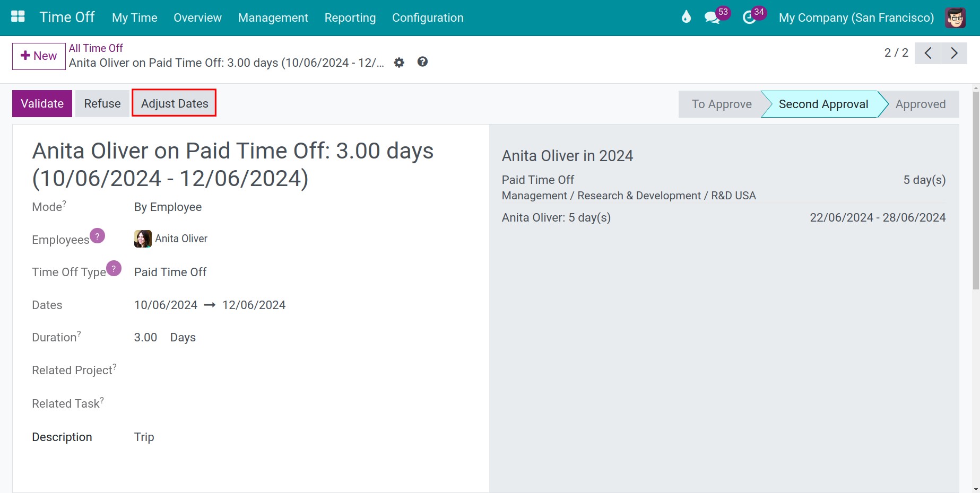Viewport: 980px width, 493px height.
Task: Click the water drop icon in navbar
Action: [x=686, y=17]
